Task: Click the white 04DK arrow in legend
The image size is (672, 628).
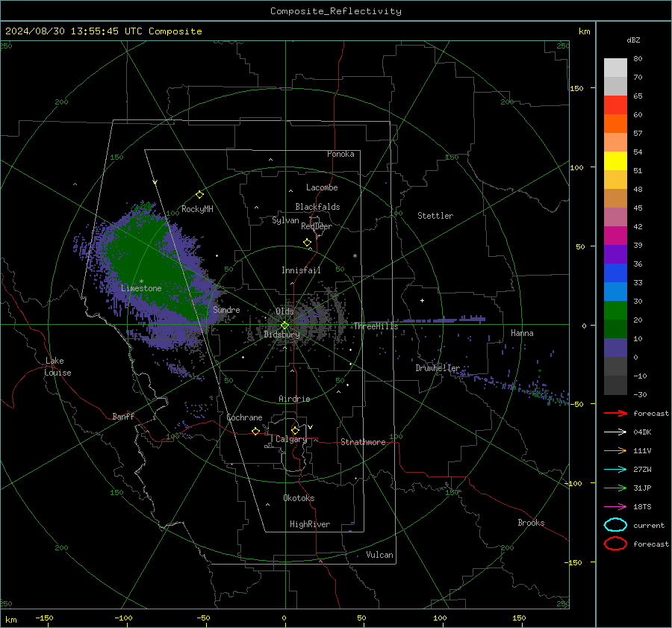Action: 615,432
